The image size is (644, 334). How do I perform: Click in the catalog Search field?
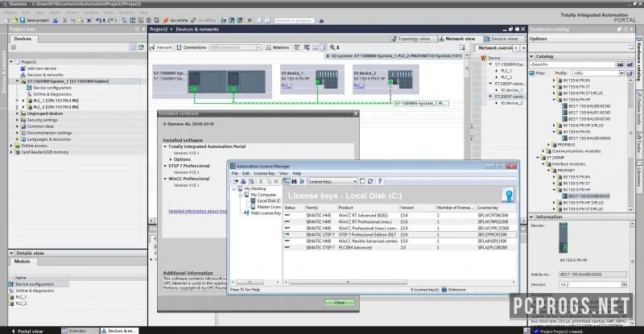(x=572, y=64)
